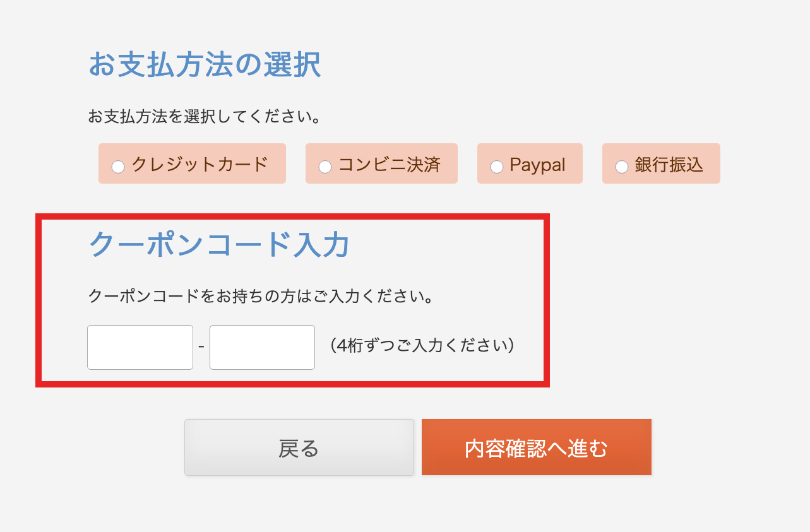Click the pink box's right edge beside 銀行振込
Viewport: 810px width, 532px height.
[x=717, y=163]
